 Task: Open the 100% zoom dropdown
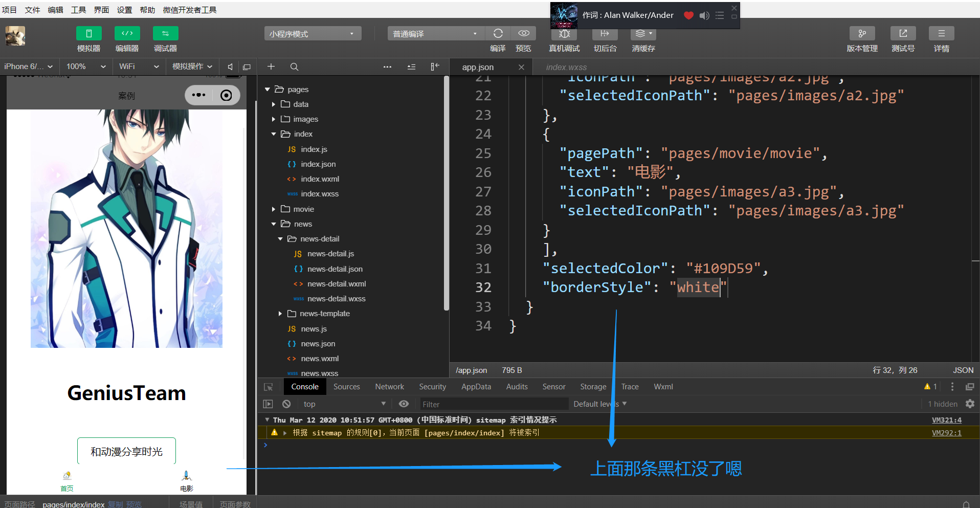[x=86, y=67]
